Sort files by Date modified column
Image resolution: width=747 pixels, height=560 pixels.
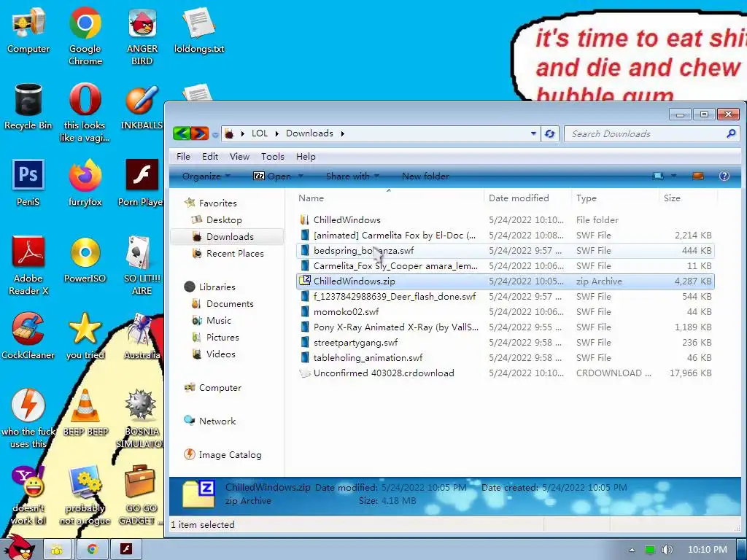coord(527,198)
